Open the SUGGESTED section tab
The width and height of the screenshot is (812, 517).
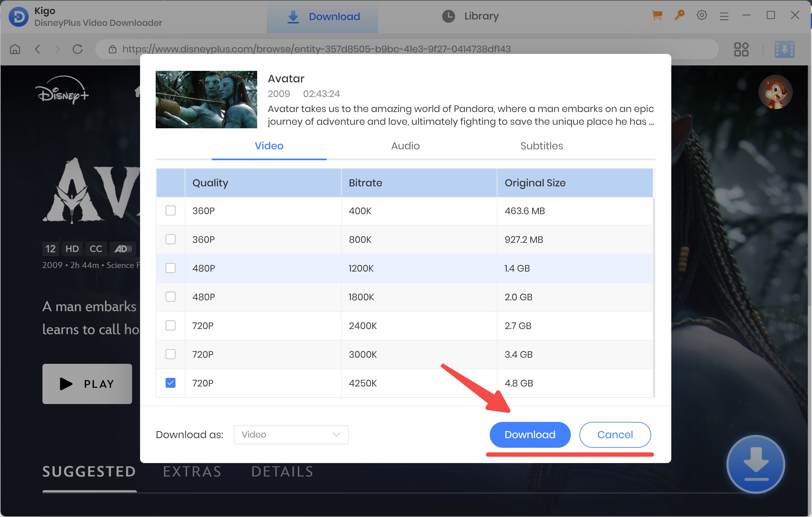coord(89,471)
